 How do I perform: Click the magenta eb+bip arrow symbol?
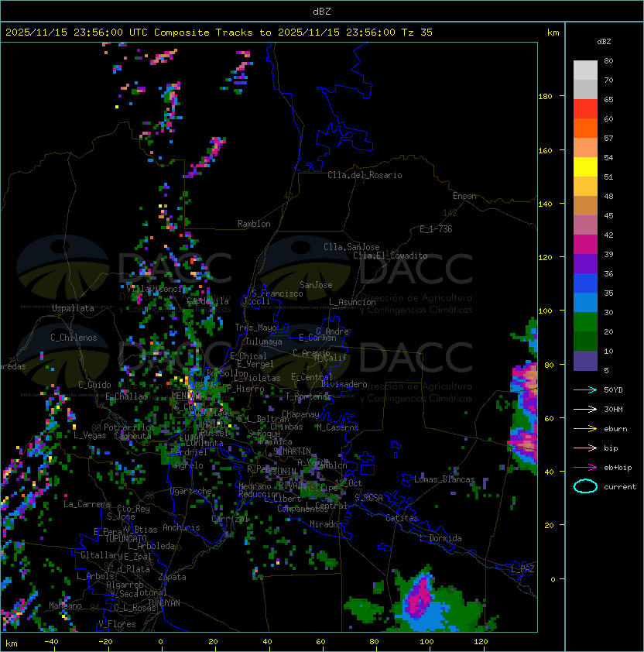pyautogui.click(x=585, y=468)
